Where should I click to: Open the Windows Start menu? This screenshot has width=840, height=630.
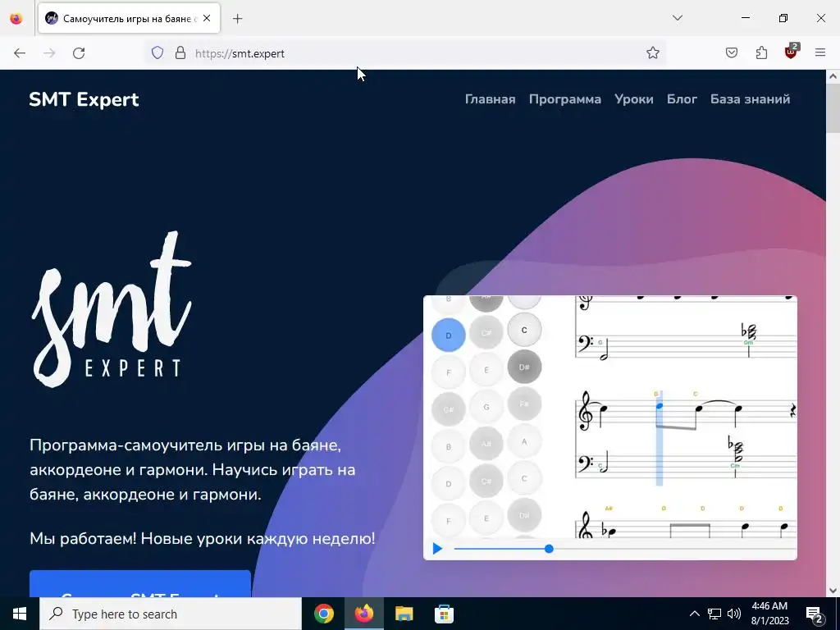pyautogui.click(x=20, y=614)
